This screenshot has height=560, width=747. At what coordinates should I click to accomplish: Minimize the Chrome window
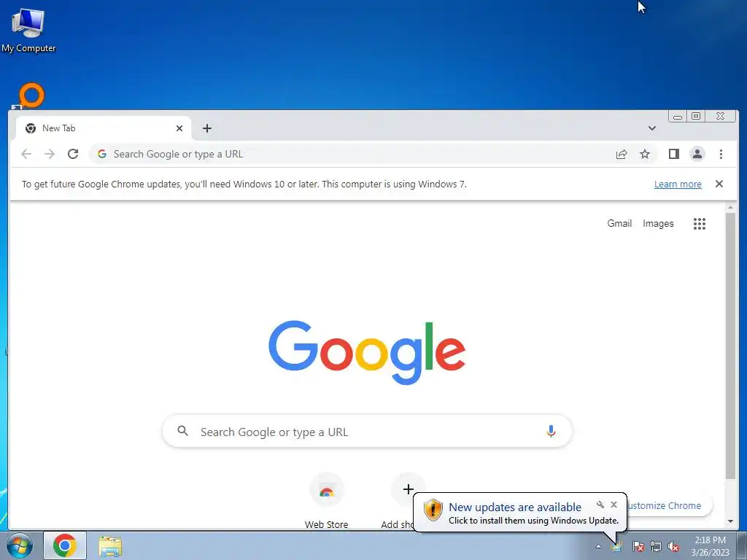[x=678, y=117]
